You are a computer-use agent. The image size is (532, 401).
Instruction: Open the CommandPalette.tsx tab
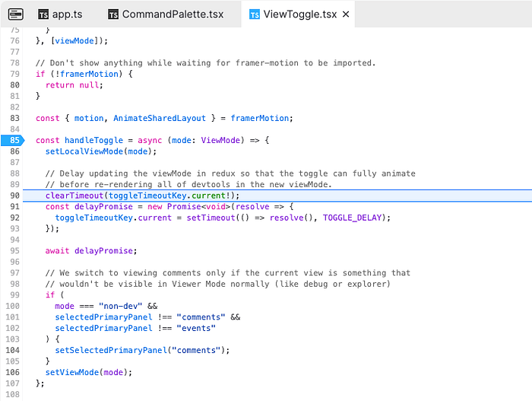(x=173, y=14)
